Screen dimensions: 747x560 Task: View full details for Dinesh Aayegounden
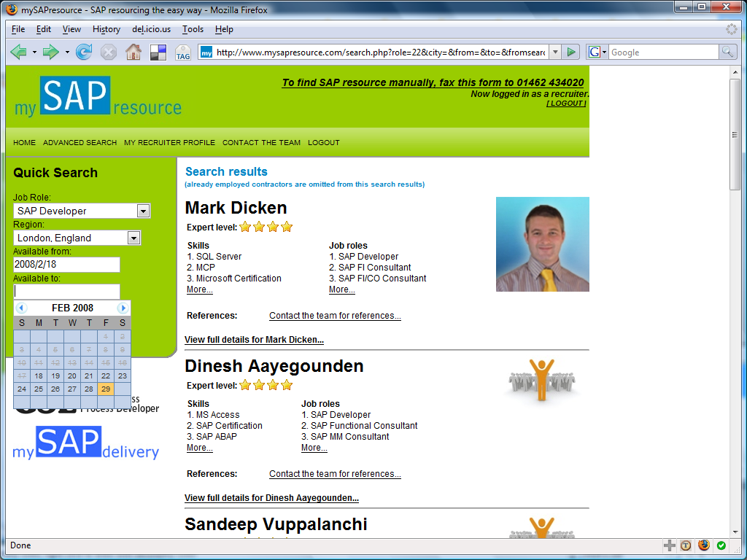pyautogui.click(x=271, y=498)
